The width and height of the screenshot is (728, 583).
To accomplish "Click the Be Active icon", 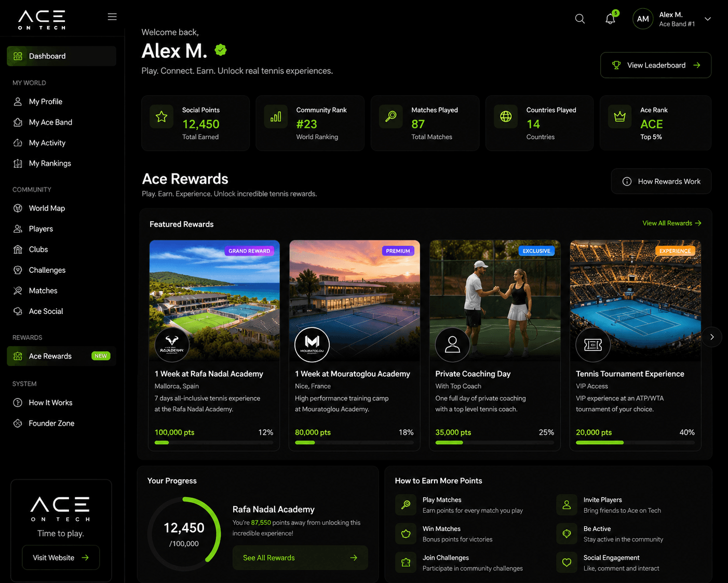I will pos(567,534).
